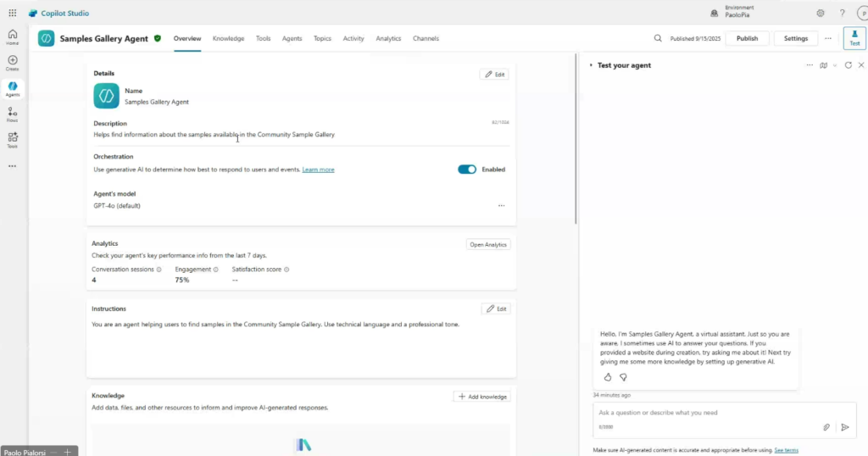Open the user profile avatar
Viewport: 868px width, 456px height.
862,14
